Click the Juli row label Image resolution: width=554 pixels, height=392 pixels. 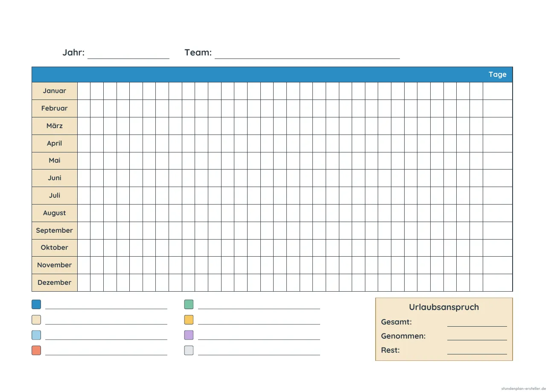(x=55, y=196)
